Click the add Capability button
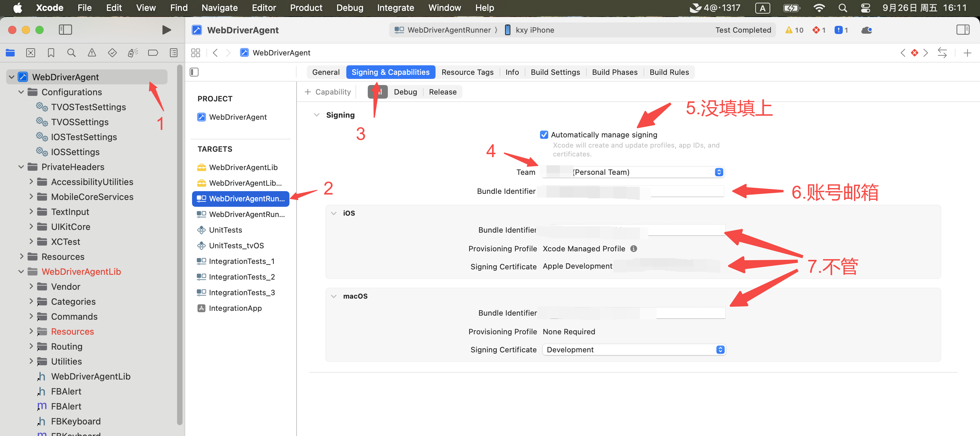 [328, 92]
